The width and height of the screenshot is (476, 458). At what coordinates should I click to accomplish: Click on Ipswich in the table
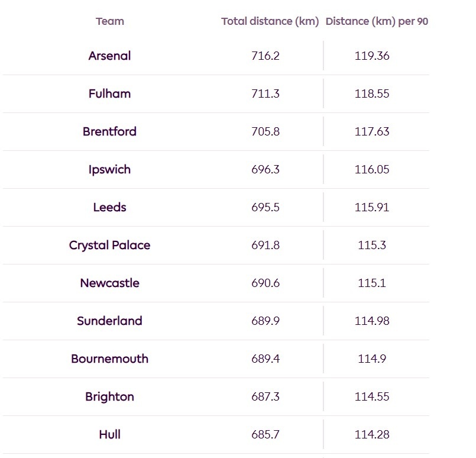109,169
